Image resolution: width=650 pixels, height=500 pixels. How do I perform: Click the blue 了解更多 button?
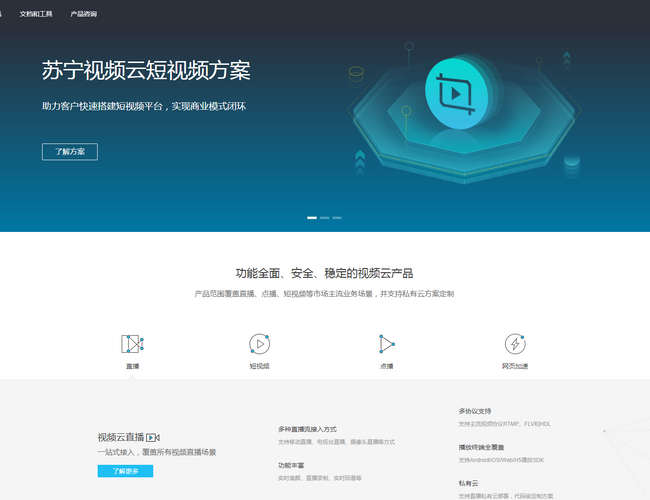[x=125, y=471]
